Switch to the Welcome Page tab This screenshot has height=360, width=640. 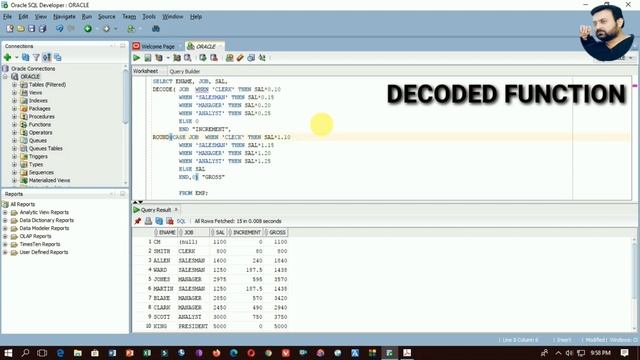coord(158,47)
